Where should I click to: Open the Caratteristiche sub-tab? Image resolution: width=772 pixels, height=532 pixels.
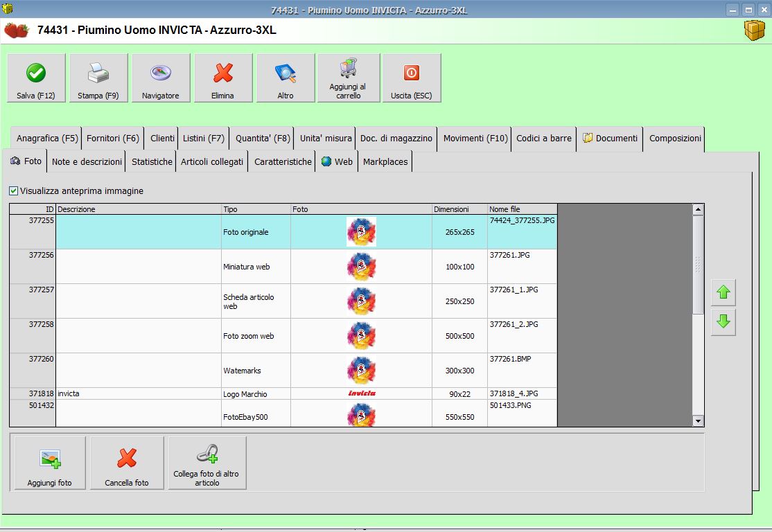point(283,161)
